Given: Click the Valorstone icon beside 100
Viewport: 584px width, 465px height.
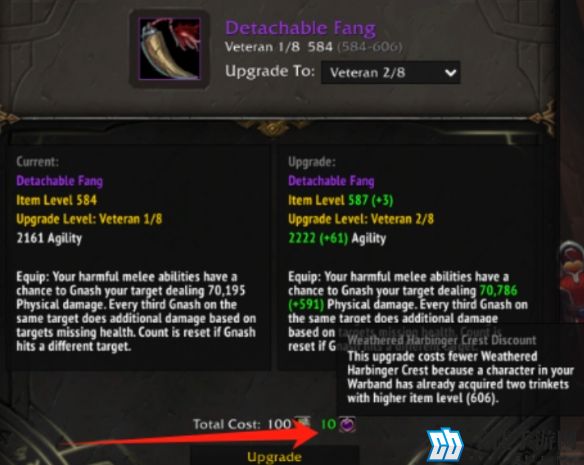Looking at the screenshot, I should click(x=302, y=423).
